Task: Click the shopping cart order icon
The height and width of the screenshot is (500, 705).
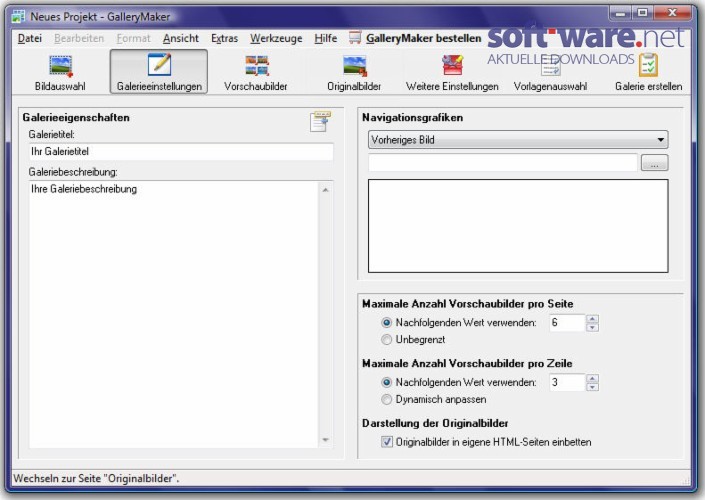Action: coord(355,38)
